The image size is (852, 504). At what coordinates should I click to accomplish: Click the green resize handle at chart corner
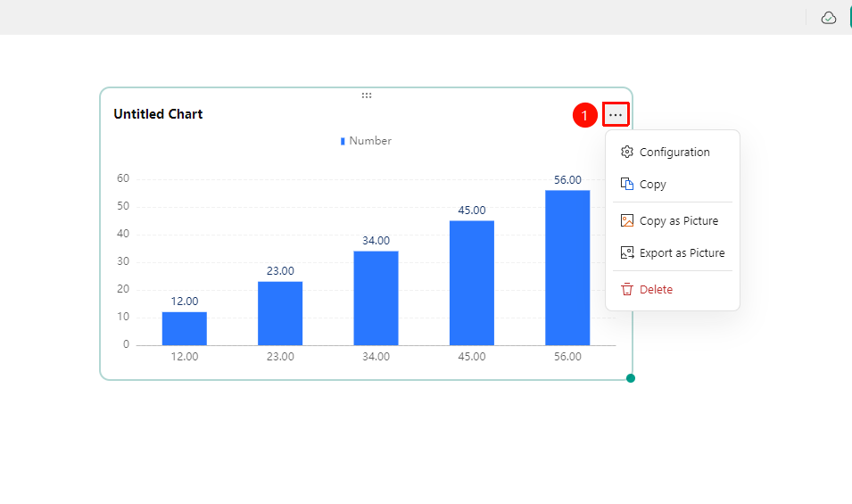[x=631, y=378]
